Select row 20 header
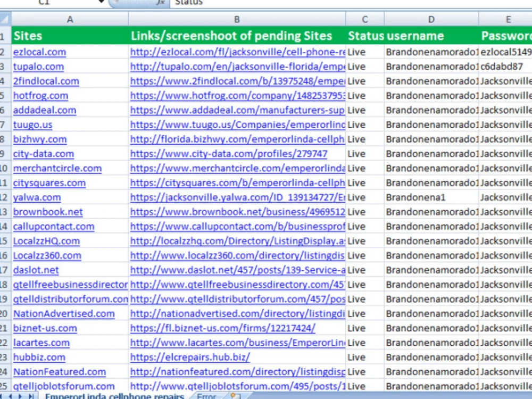 [x=5, y=314]
